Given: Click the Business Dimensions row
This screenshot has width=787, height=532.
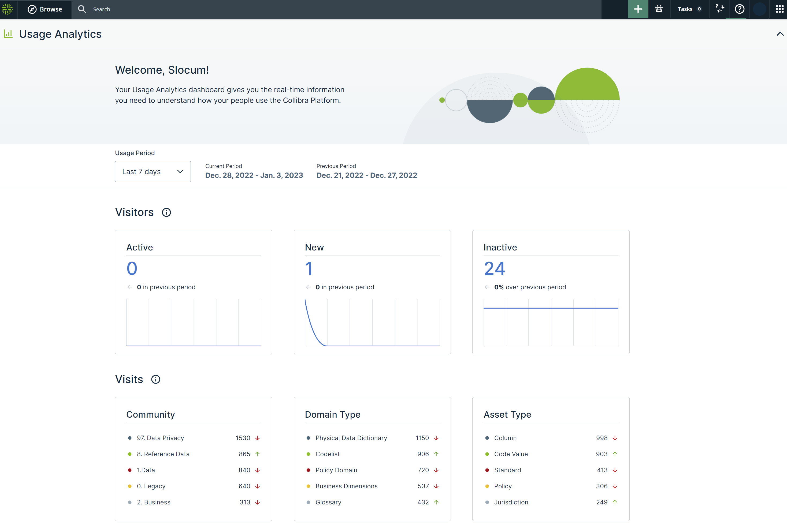Looking at the screenshot, I should 372,486.
